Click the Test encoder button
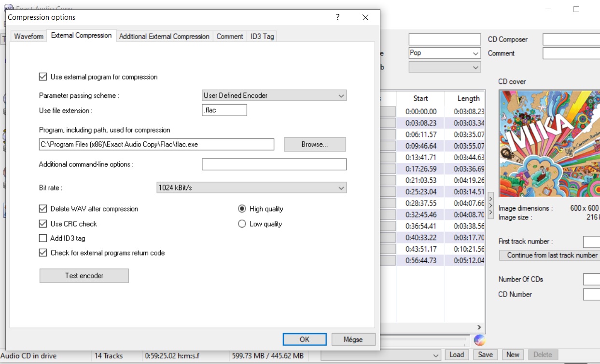Image resolution: width=600 pixels, height=364 pixels. click(84, 276)
